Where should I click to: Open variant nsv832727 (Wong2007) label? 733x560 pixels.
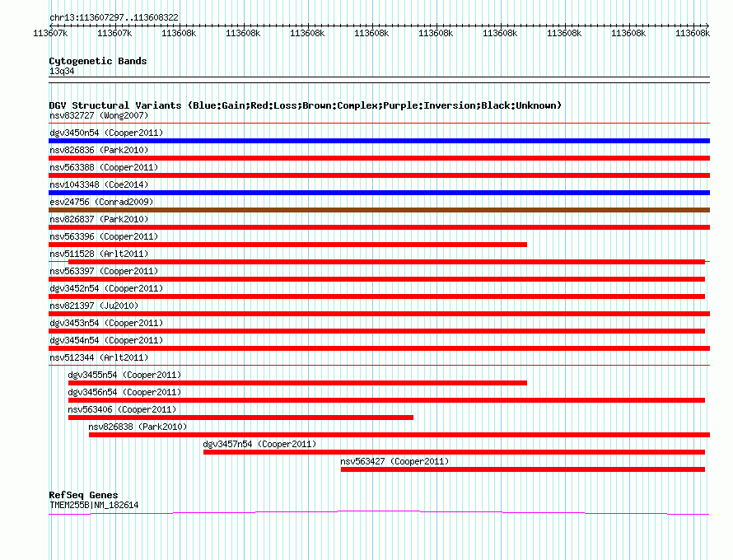pyautogui.click(x=99, y=115)
